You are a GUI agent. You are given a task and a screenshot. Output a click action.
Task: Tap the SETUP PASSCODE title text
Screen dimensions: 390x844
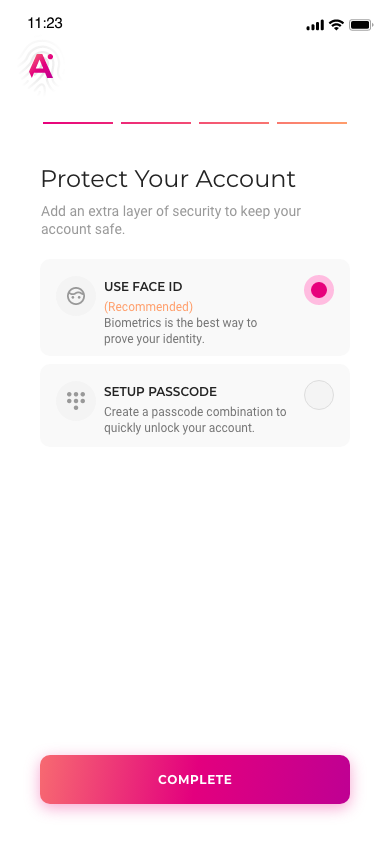point(160,392)
